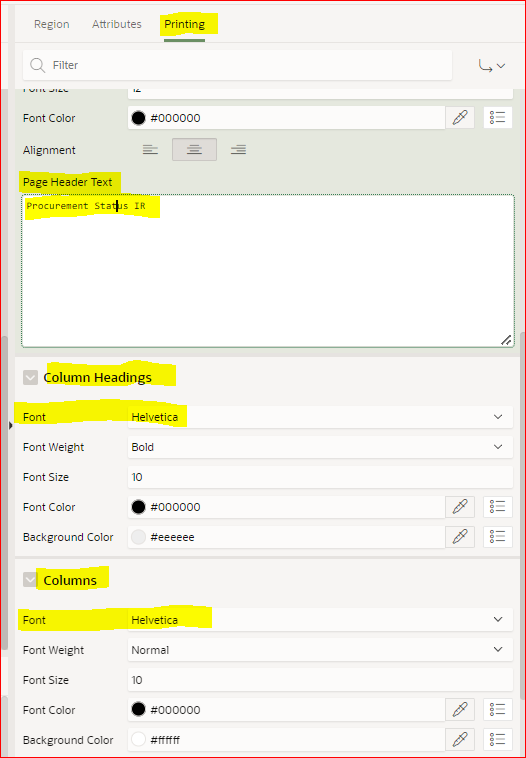This screenshot has height=758, width=526.
Task: Collapse the Columns section
Action: (x=30, y=580)
